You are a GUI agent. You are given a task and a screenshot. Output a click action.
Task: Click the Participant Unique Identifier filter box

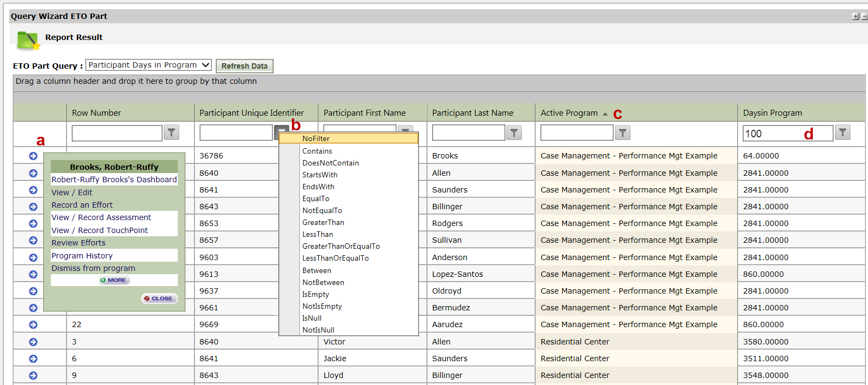[x=236, y=132]
